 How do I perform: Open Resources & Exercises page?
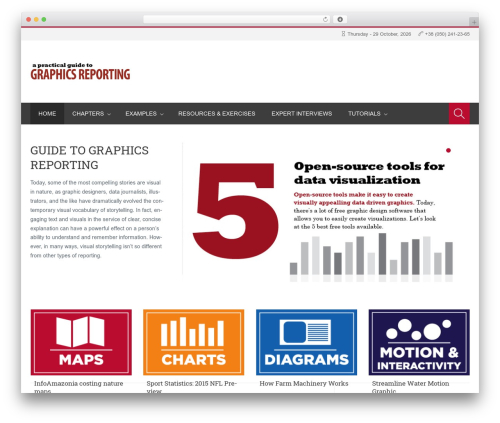point(217,114)
